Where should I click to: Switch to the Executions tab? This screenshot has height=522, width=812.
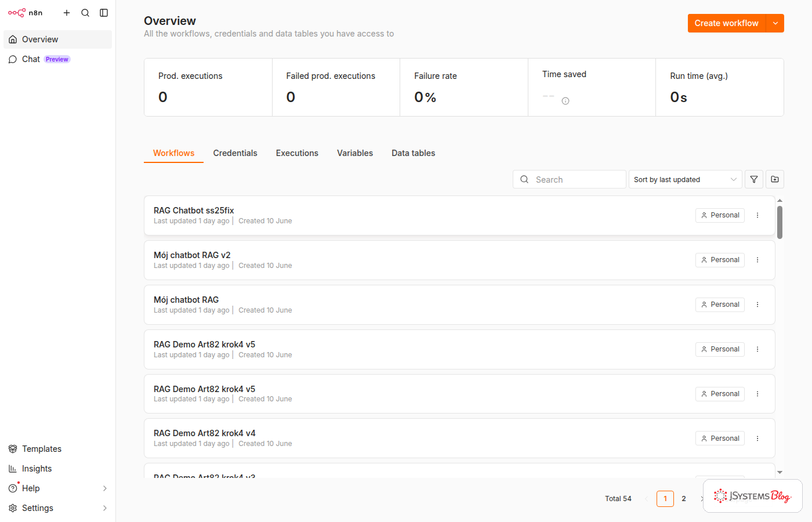pos(297,153)
